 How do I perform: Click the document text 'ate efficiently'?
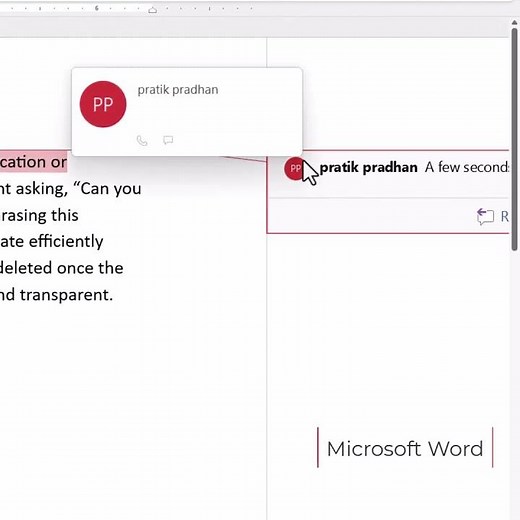click(x=52, y=242)
